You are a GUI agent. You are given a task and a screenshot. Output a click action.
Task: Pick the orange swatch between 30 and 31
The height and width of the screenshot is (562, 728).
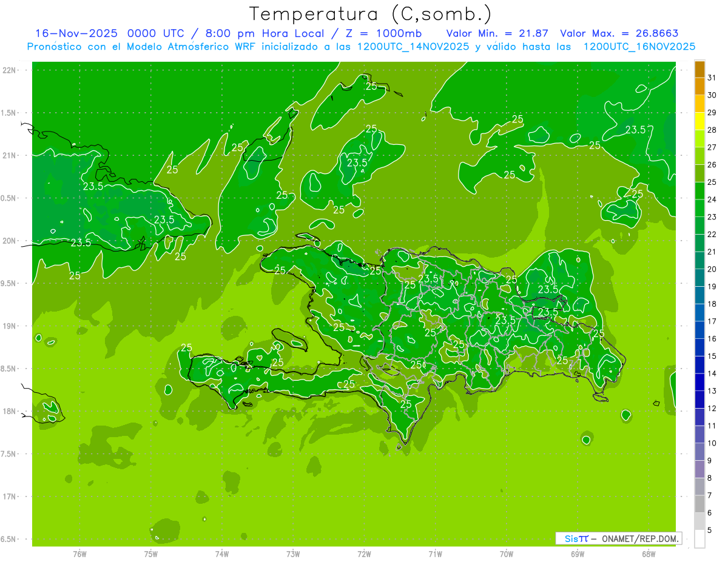click(x=699, y=87)
